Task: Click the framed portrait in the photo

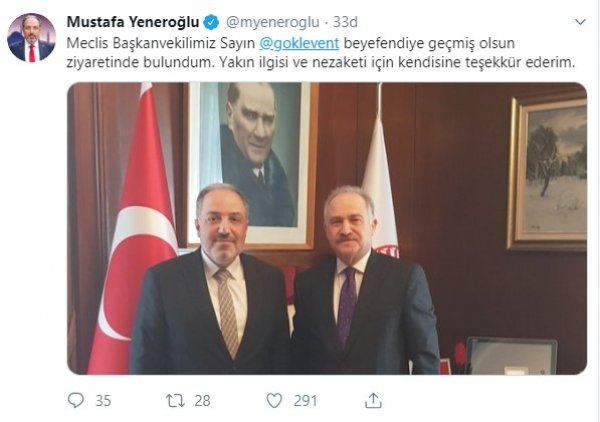Action: point(251,165)
